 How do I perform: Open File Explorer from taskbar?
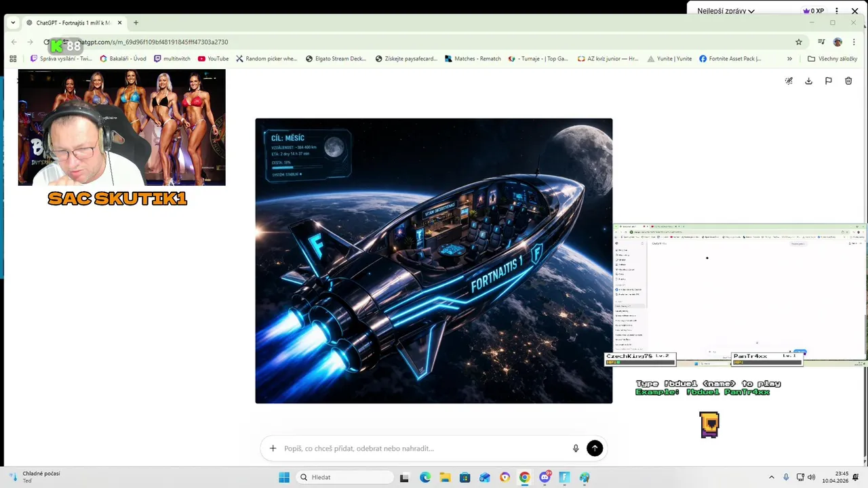pos(445,477)
